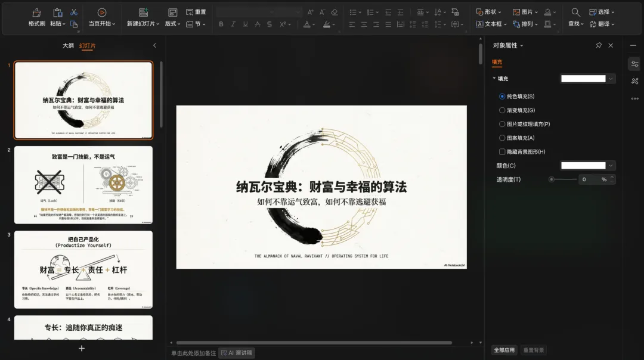This screenshot has width=644, height=360.
Task: Open the Text Box (文本框) dropdown
Action: click(x=505, y=24)
